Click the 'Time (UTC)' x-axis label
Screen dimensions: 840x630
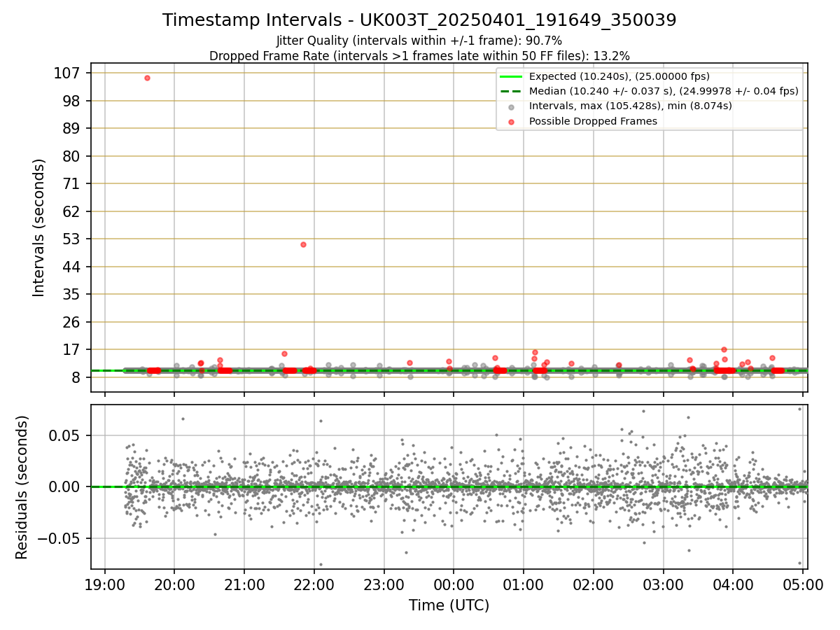click(449, 605)
